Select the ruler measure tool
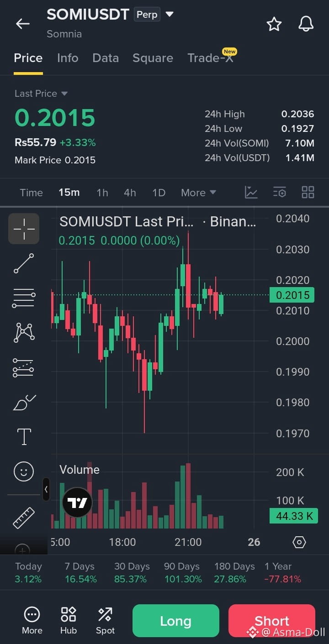This screenshot has height=644, width=329. 24,518
